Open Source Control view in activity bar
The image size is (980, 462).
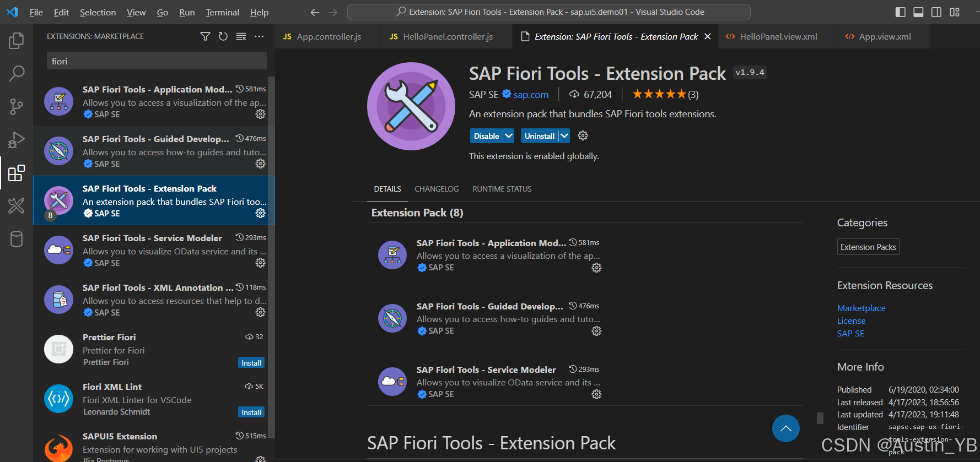(17, 107)
